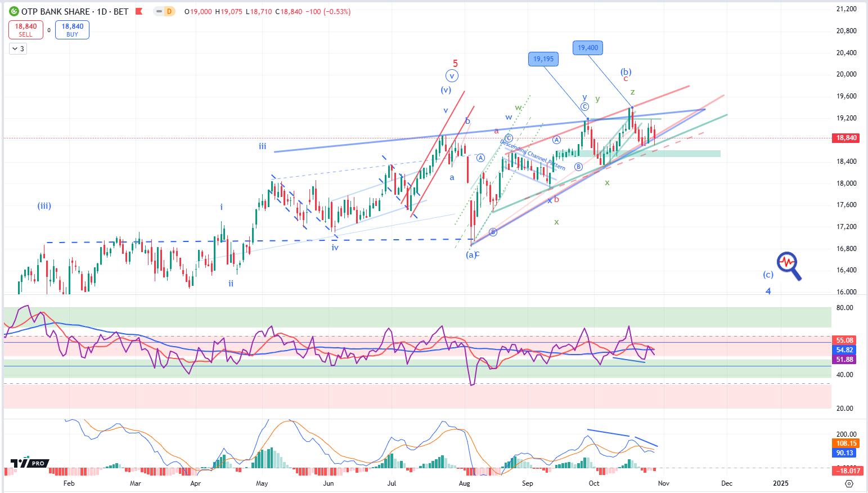Expand the collapsed indicators legend showing 3
The width and height of the screenshot is (868, 493).
click(18, 49)
